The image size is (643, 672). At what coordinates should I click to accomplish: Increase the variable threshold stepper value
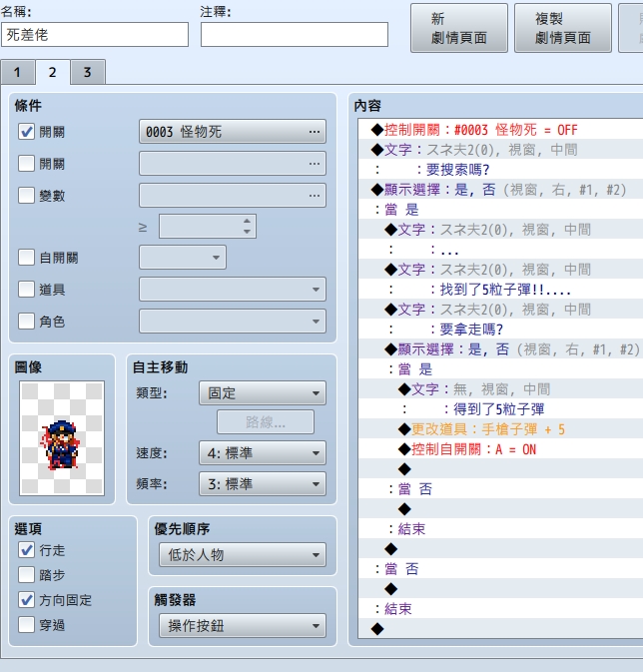click(247, 221)
